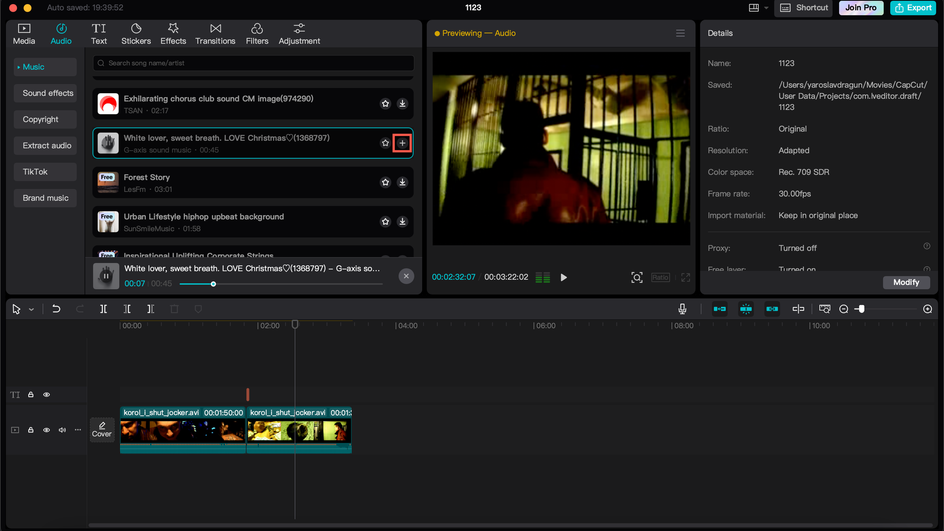This screenshot has width=944, height=531.
Task: Click the info icon beside Proxy
Action: [927, 246]
